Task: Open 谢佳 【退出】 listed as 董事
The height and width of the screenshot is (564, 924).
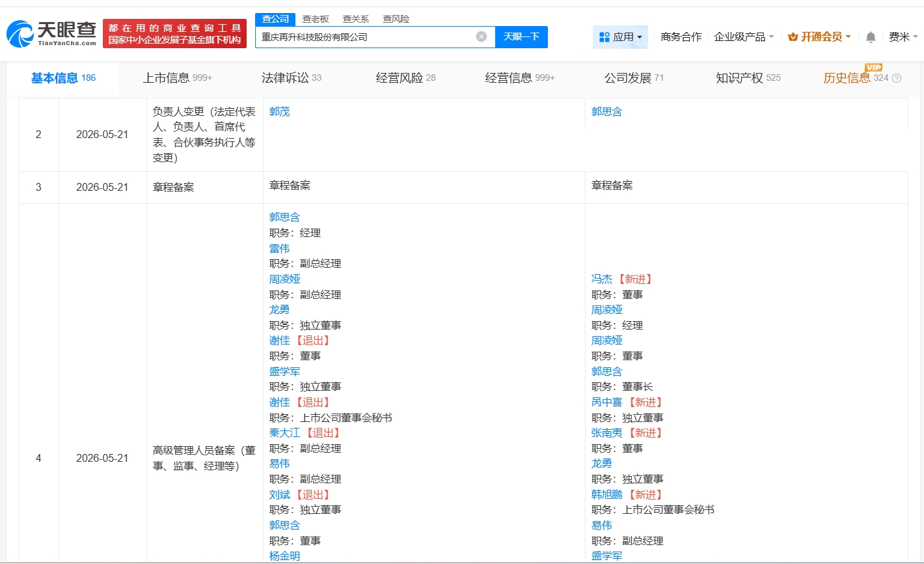Action: pyautogui.click(x=280, y=341)
